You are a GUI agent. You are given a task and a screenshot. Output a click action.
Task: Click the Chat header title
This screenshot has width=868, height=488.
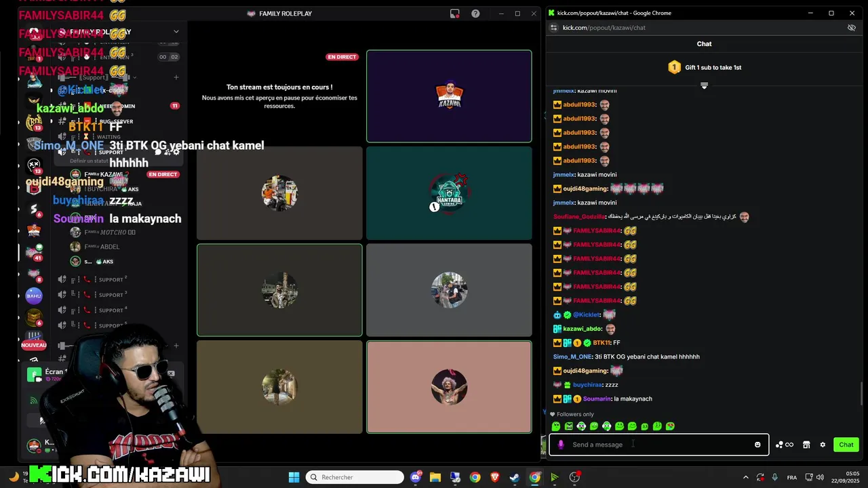point(704,44)
